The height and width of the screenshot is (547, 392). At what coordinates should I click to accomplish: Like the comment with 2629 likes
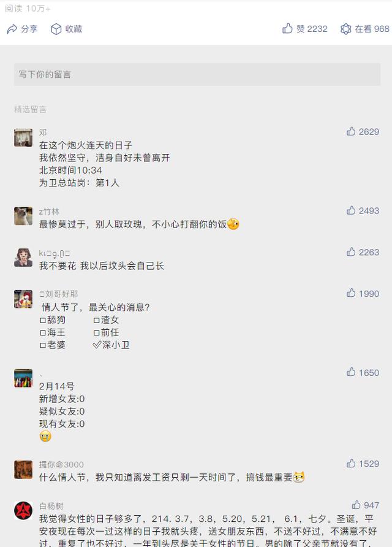[351, 131]
